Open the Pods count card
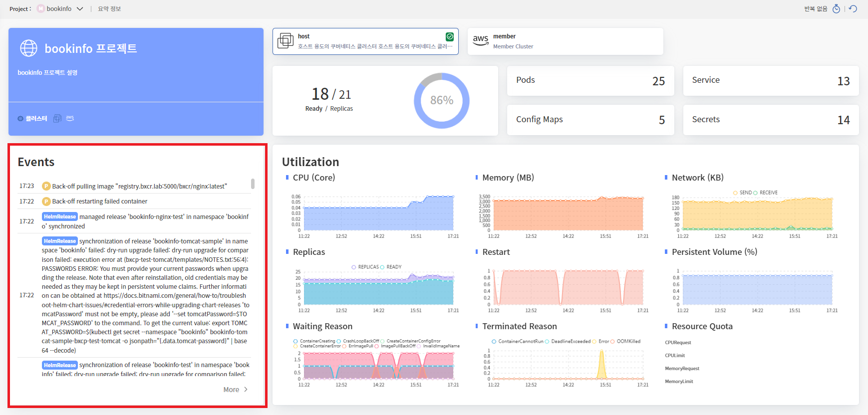 pos(590,81)
